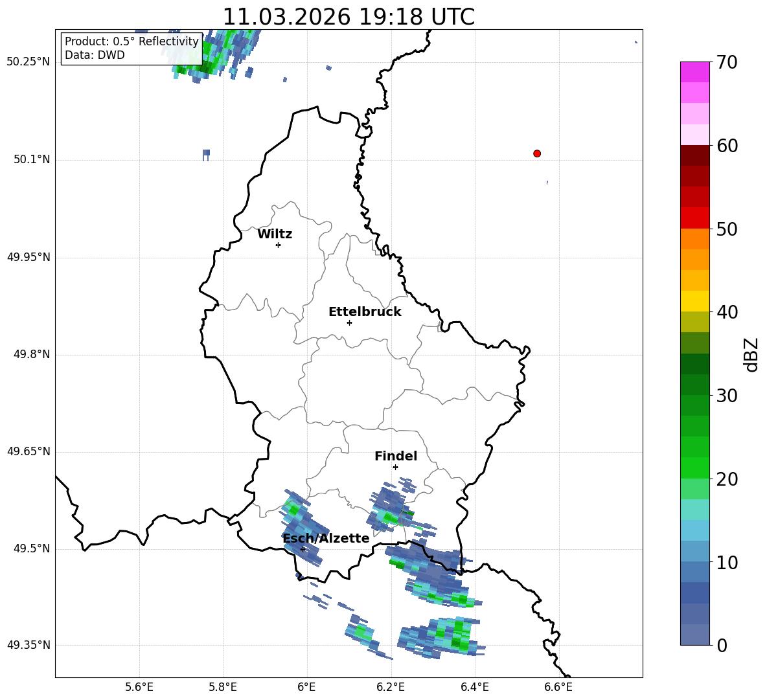The width and height of the screenshot is (767, 700).
Task: Click the red radar location dot
Action: 537,153
